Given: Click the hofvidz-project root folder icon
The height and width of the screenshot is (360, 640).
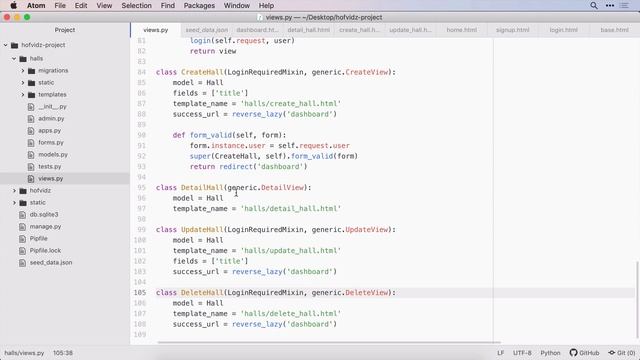Looking at the screenshot, I should coord(15,45).
